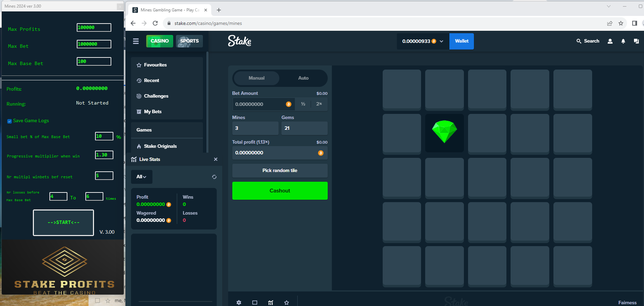Expand the bitcoin balance currency dropdown
The width and height of the screenshot is (644, 306).
tap(441, 41)
